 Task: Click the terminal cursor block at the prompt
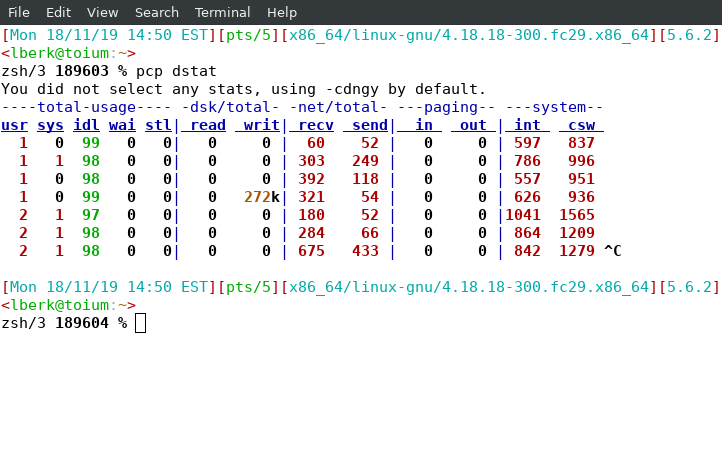click(x=140, y=323)
